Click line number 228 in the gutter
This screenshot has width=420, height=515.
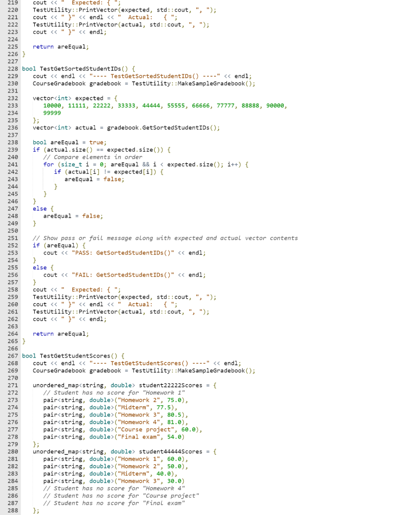pos(14,68)
